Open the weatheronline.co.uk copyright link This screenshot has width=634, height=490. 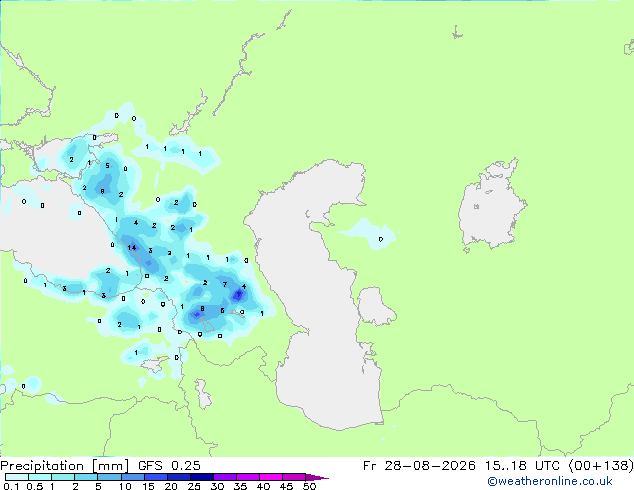pyautogui.click(x=549, y=481)
